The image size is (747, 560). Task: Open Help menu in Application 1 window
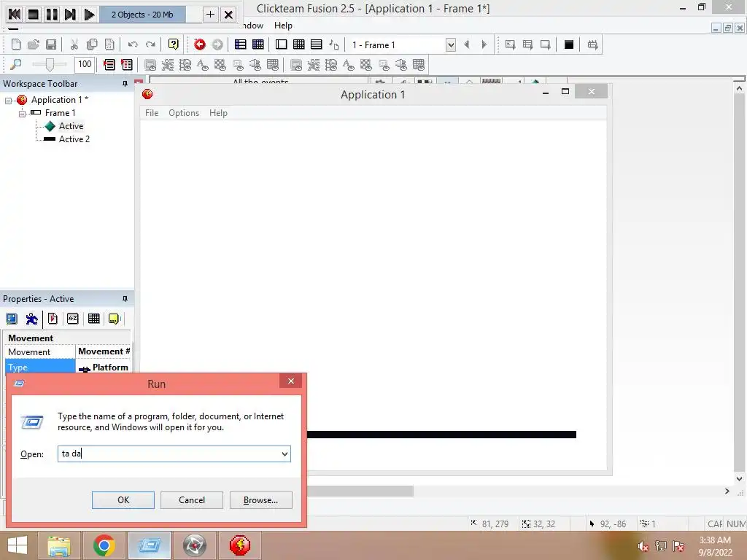tap(218, 113)
